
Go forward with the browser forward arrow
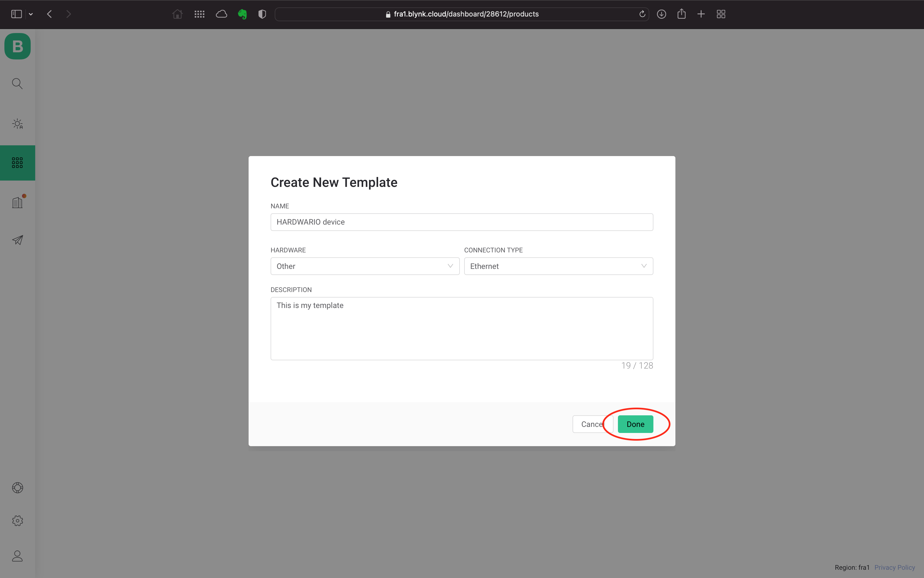68,14
